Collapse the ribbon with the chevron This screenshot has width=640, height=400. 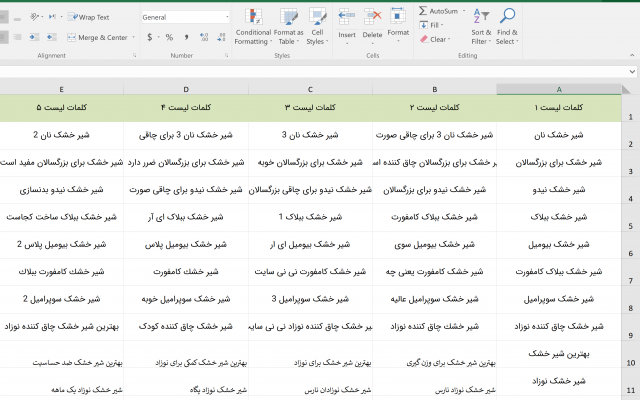pos(632,56)
